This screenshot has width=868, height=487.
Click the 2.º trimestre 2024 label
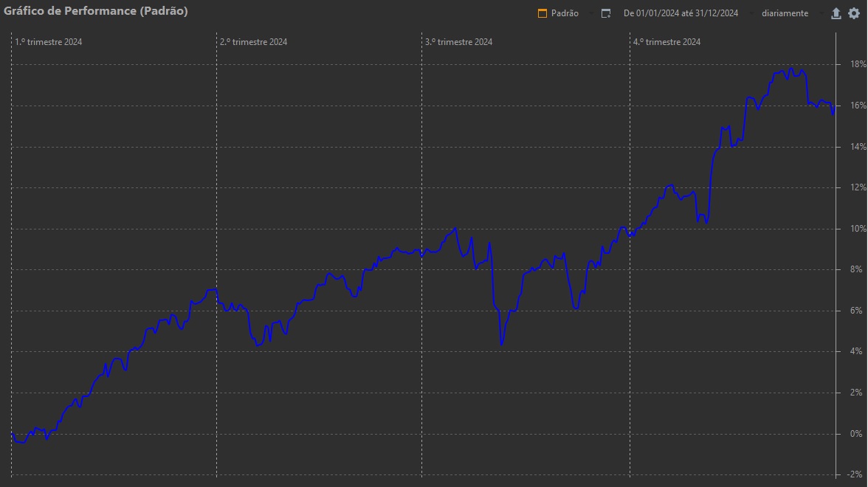pyautogui.click(x=254, y=42)
